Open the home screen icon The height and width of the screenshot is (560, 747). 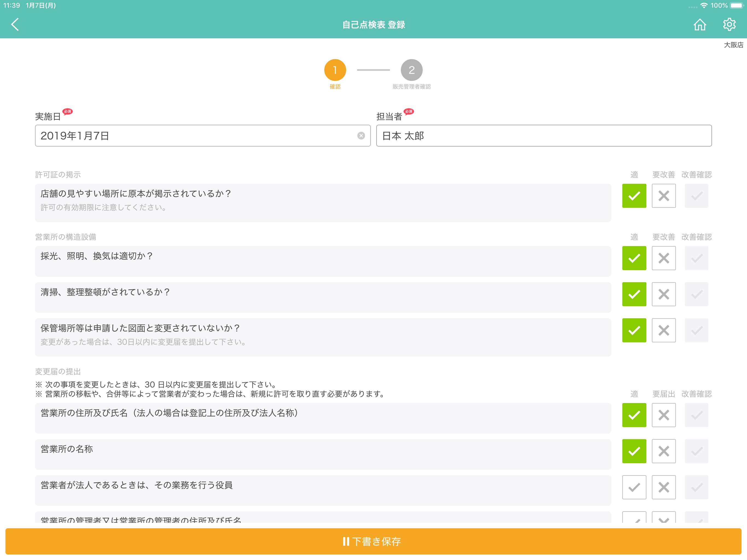(x=700, y=24)
